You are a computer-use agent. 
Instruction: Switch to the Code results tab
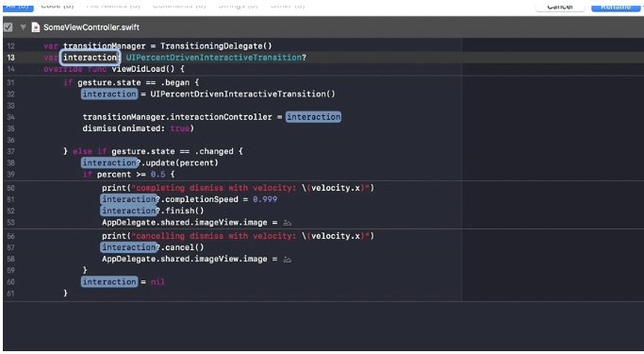pos(58,6)
